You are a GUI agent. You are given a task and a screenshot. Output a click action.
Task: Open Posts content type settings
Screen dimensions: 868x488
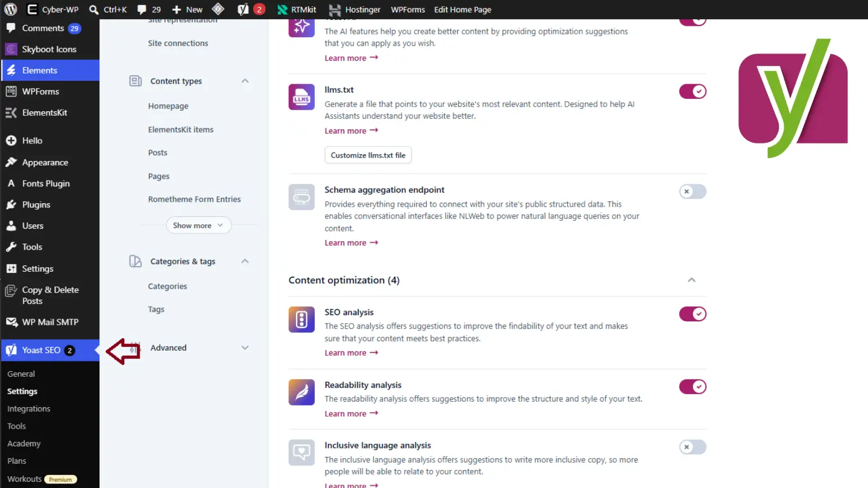click(157, 153)
